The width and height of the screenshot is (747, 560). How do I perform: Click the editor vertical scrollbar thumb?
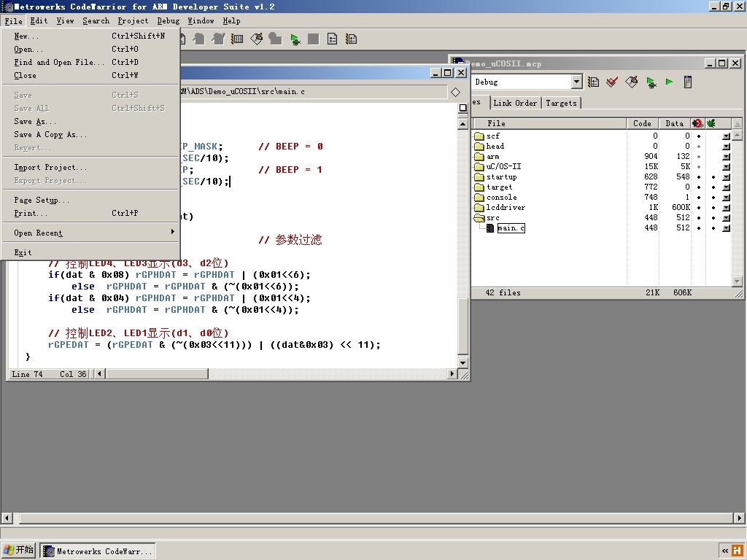click(462, 326)
